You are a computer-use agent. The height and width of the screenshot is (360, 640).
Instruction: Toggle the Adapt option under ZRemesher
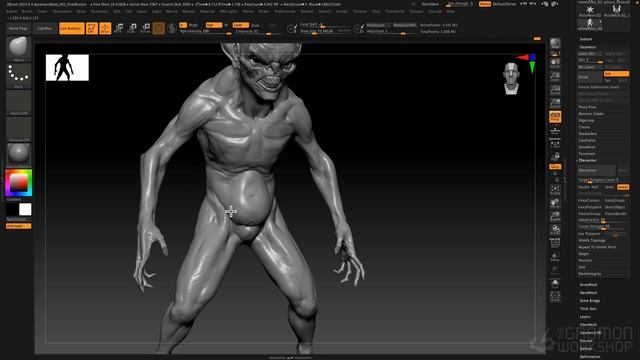tap(623, 187)
